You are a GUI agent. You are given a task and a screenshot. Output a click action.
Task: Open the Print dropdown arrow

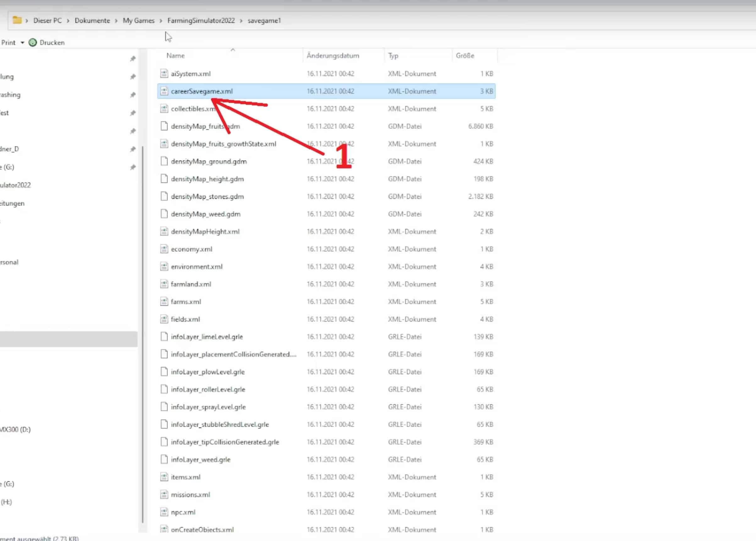coord(22,43)
